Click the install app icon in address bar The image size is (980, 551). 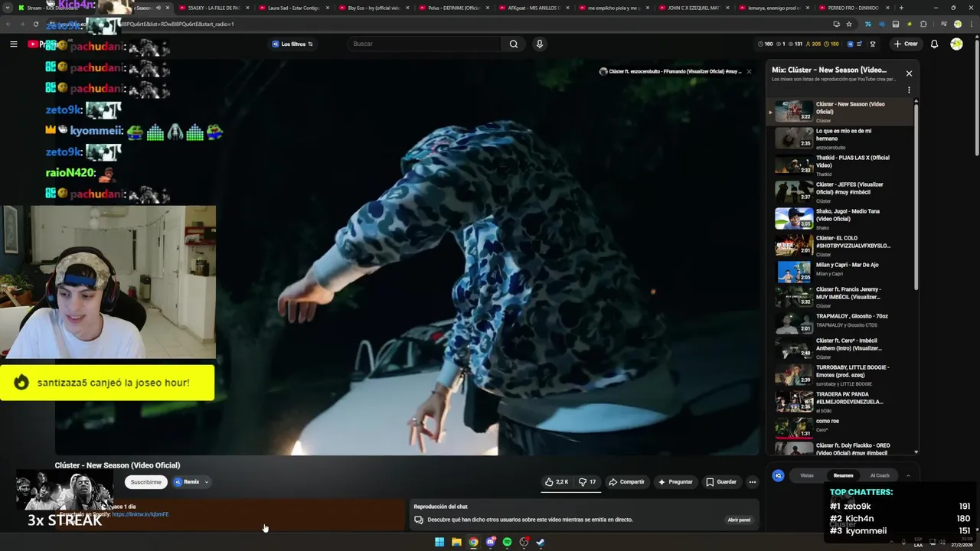836,24
